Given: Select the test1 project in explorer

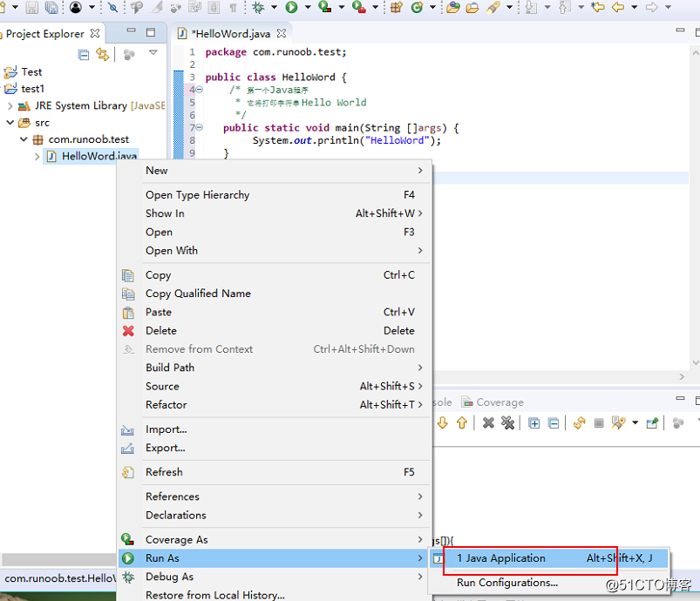Looking at the screenshot, I should (24, 89).
